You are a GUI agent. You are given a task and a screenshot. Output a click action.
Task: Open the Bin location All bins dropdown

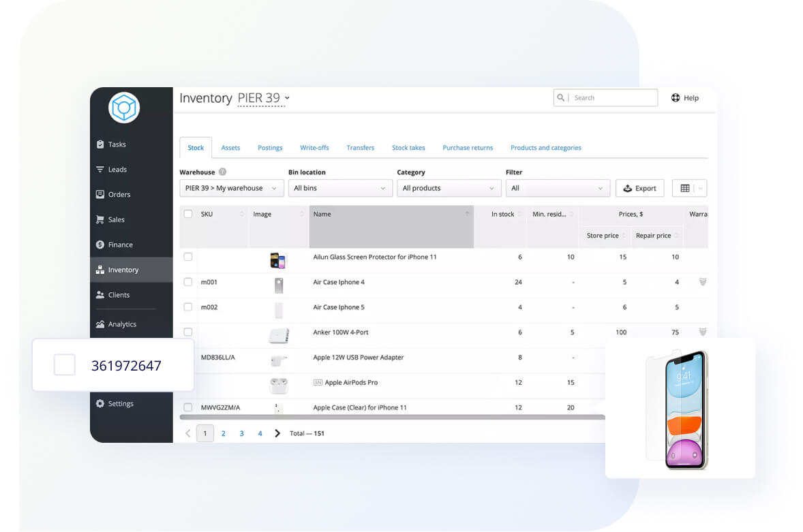point(340,189)
